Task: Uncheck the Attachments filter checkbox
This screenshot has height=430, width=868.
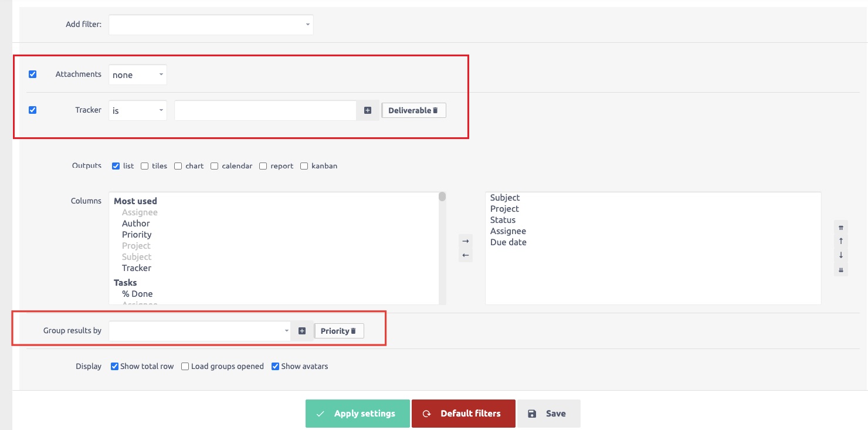Action: click(x=33, y=75)
